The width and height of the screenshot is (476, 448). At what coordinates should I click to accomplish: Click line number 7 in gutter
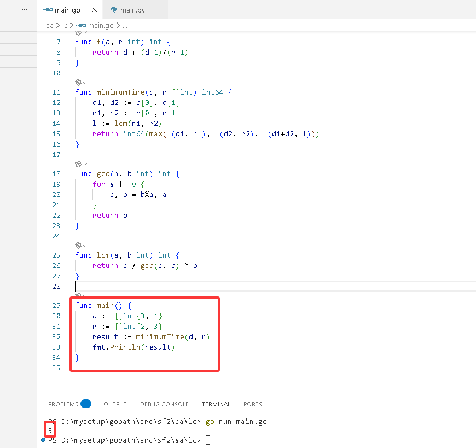tap(59, 42)
